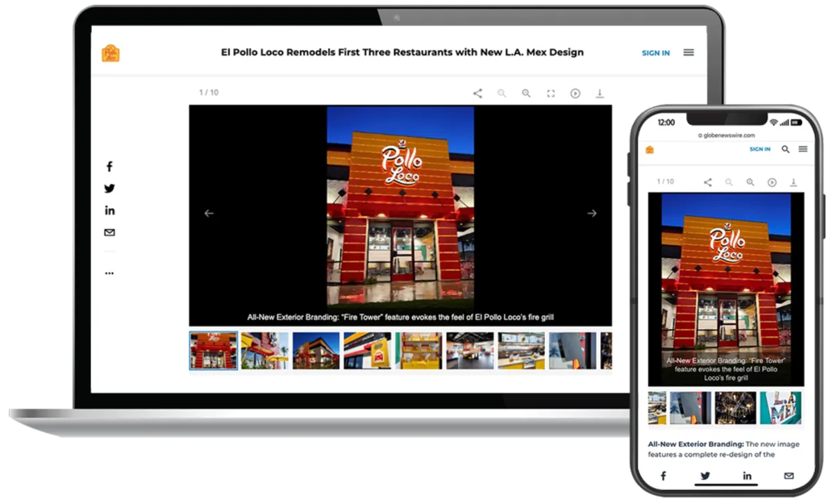Select the dark-ceiling dining room thumbnail on laptop
The width and height of the screenshot is (833, 504).
470,351
